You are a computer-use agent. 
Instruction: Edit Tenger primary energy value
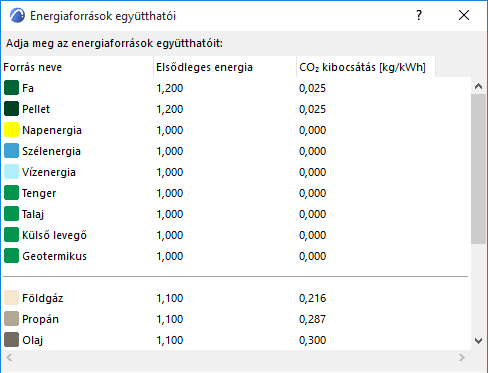pyautogui.click(x=170, y=193)
